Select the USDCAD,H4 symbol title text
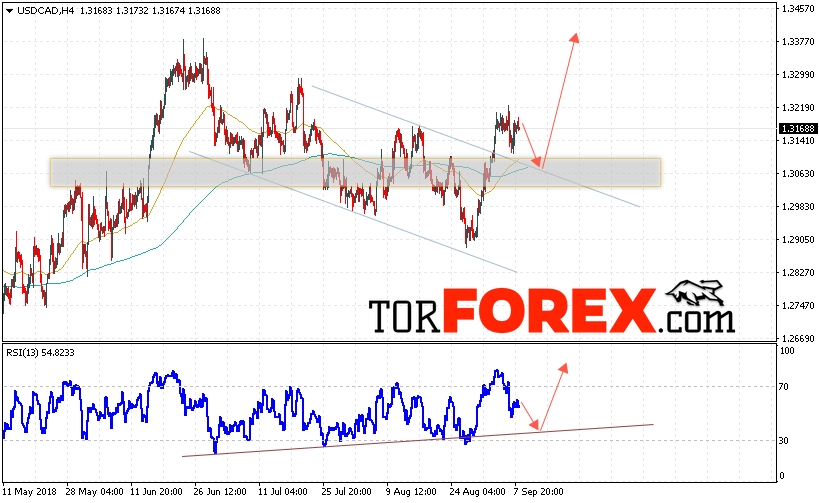819x503 pixels. (46, 10)
